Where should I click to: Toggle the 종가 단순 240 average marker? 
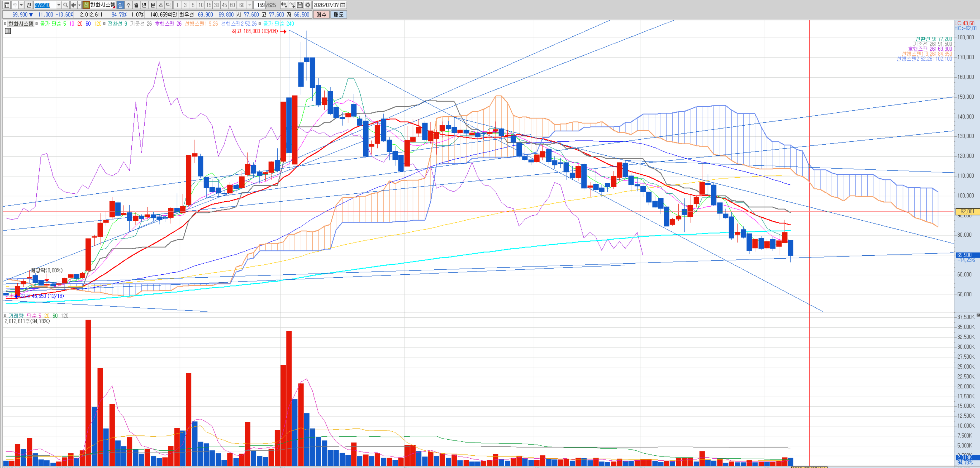[x=260, y=24]
